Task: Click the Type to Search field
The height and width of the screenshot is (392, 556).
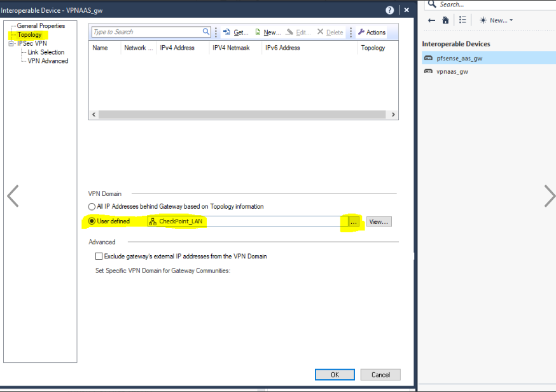Action: pos(146,32)
